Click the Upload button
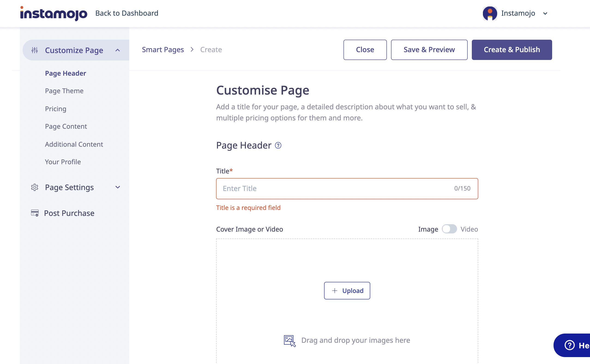The width and height of the screenshot is (590, 364). coord(347,291)
